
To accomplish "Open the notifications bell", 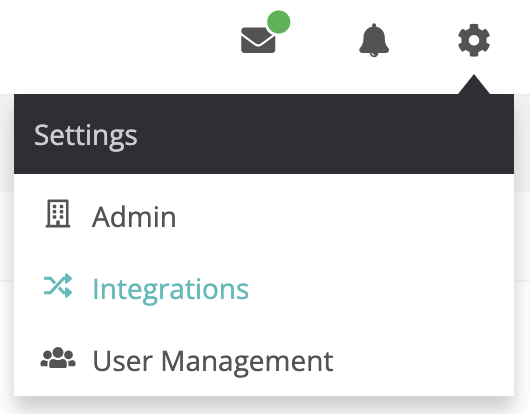I will click(374, 40).
